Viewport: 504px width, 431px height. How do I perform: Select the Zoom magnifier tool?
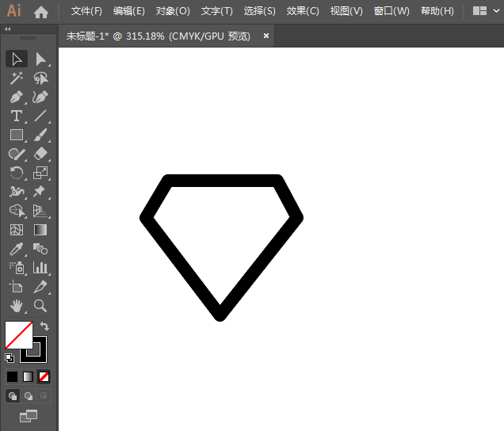pos(40,306)
